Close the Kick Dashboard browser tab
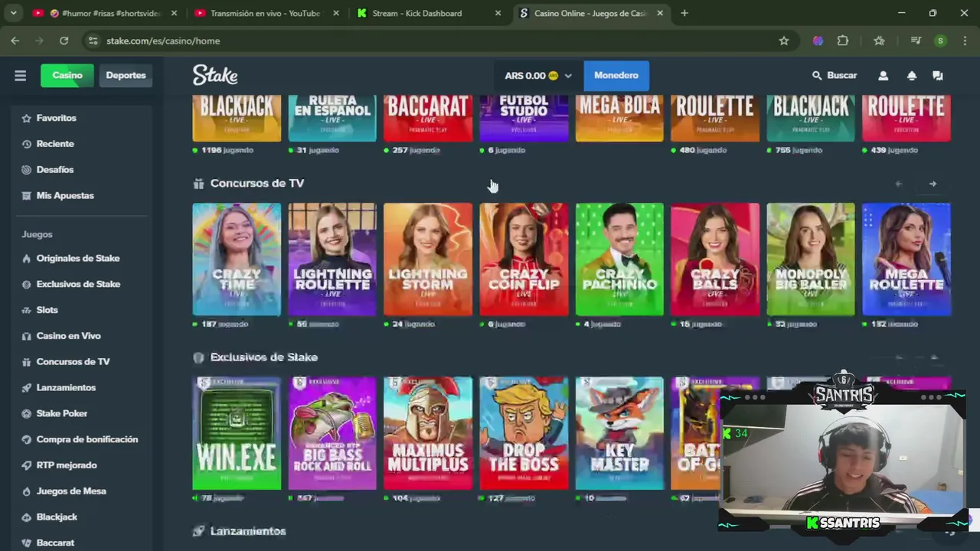The height and width of the screenshot is (551, 980). [498, 13]
